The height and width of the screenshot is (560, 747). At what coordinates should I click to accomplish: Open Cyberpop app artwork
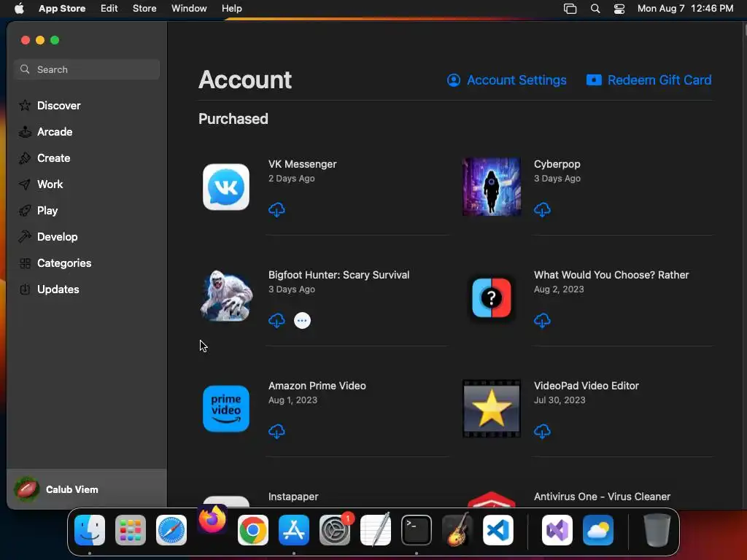[491, 187]
